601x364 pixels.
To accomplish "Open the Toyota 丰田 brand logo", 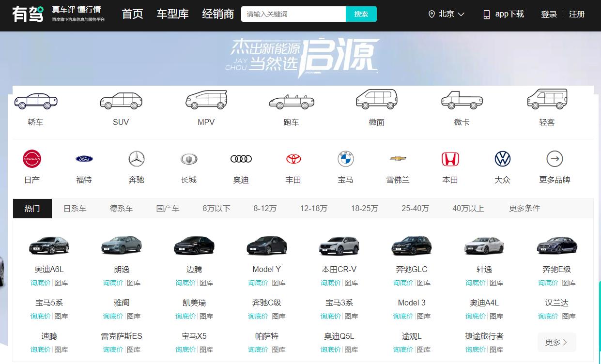I will coord(293,159).
